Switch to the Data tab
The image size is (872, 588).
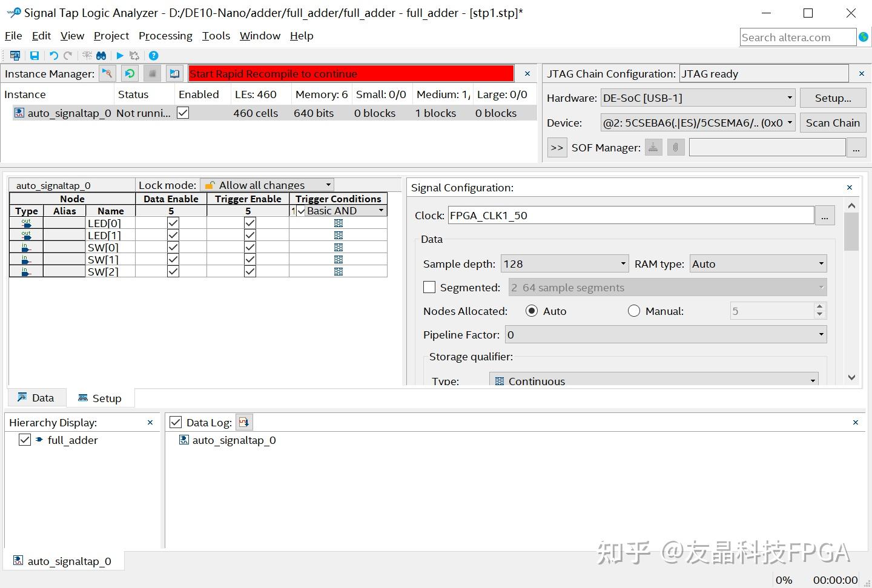coord(36,397)
